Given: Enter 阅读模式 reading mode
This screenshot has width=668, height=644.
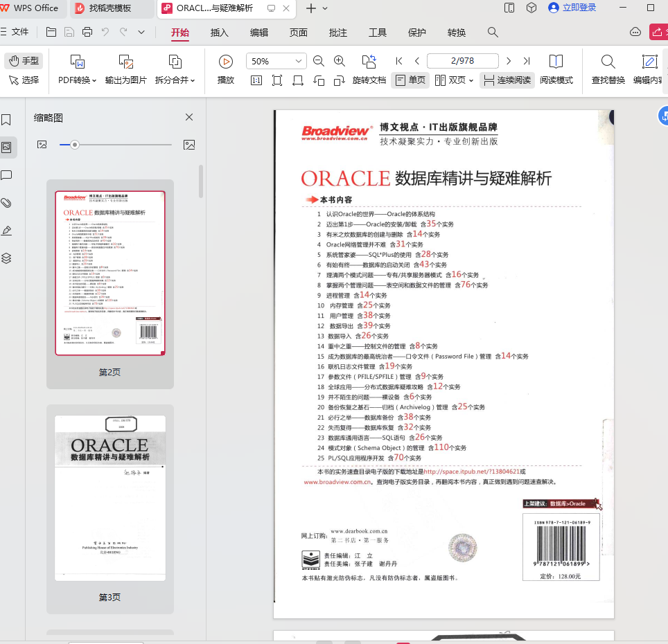Looking at the screenshot, I should tap(556, 69).
